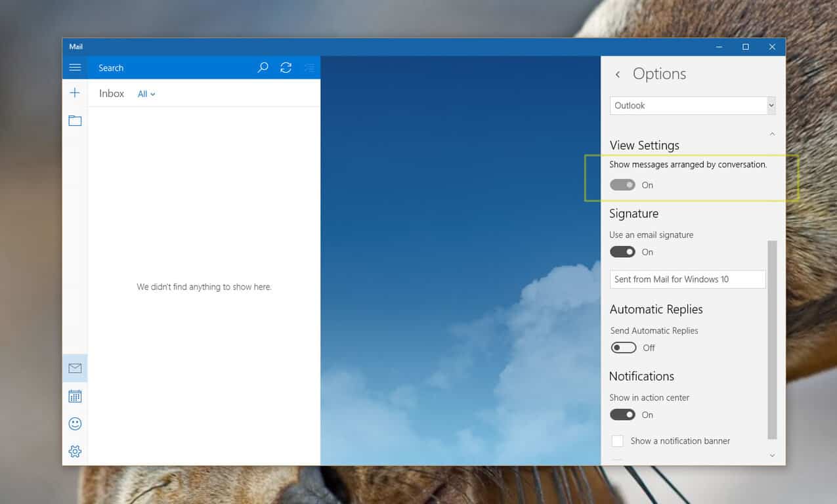Edit the signature text field
The width and height of the screenshot is (837, 504).
coord(687,279)
